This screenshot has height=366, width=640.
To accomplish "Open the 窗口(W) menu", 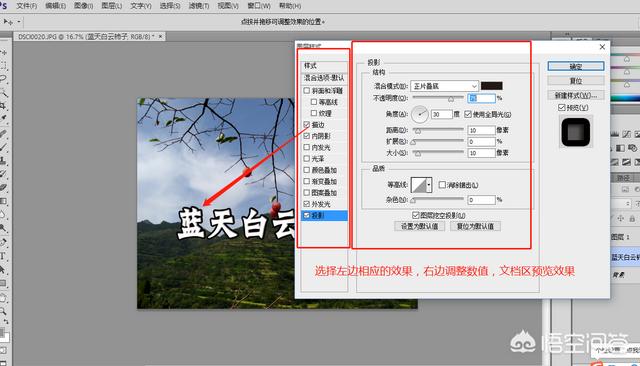I will point(259,6).
